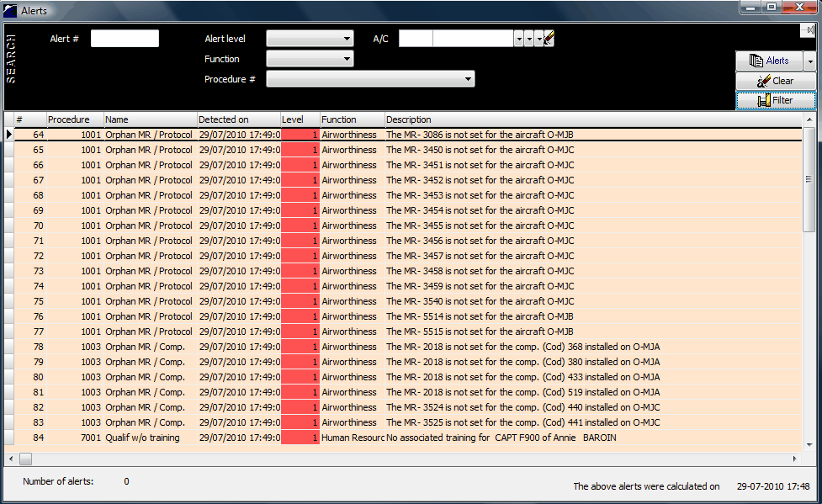Select the row mentioning MR- 3452
The height and width of the screenshot is (504, 822).
(x=408, y=180)
